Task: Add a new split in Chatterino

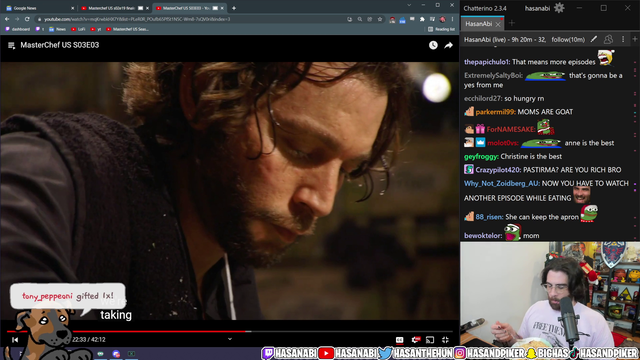Action: click(635, 39)
